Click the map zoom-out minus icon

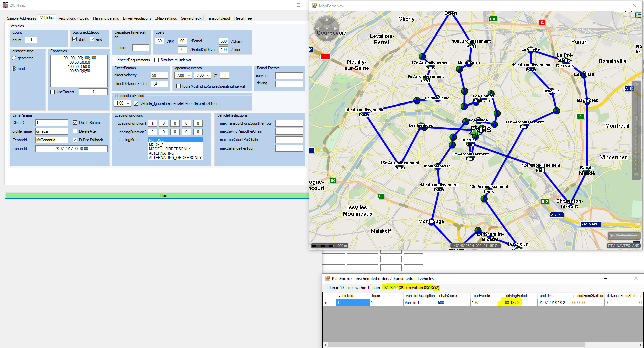636,175
